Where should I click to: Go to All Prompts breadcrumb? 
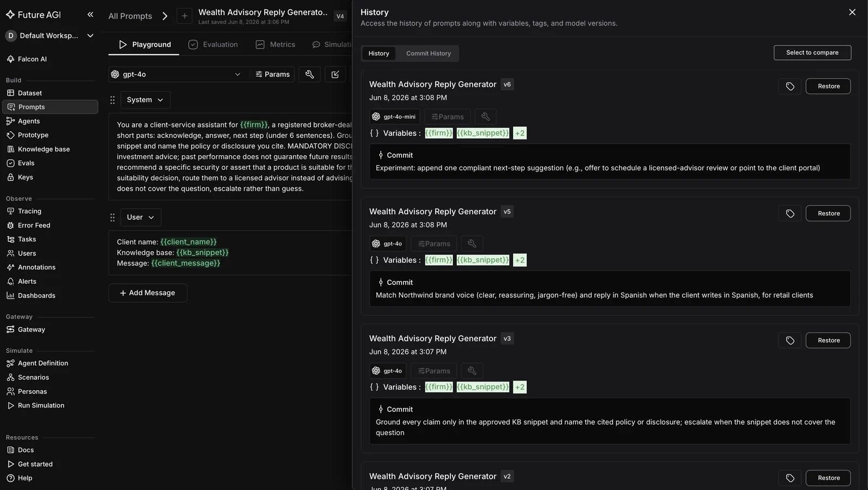click(130, 16)
